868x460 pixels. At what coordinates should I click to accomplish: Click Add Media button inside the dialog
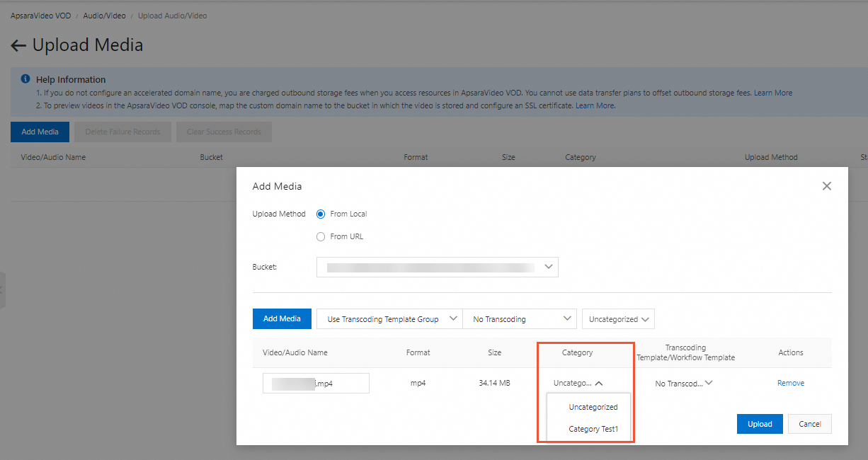tap(282, 319)
